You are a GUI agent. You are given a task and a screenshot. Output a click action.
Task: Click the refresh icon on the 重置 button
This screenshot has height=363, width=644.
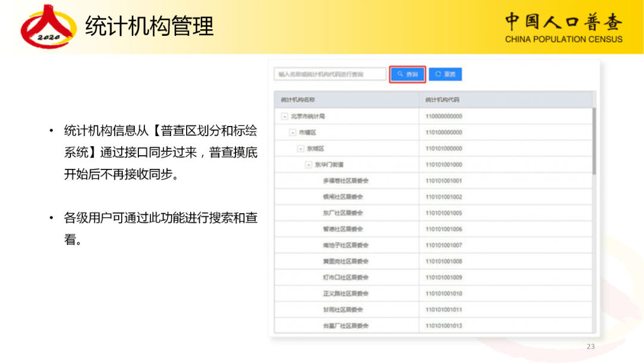[x=437, y=74]
